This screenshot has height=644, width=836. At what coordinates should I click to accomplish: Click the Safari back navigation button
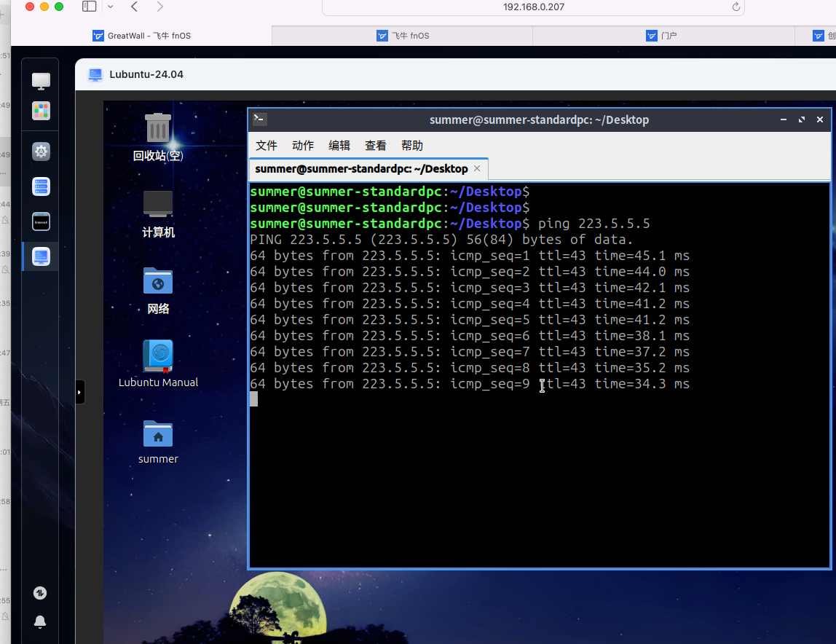click(x=135, y=7)
